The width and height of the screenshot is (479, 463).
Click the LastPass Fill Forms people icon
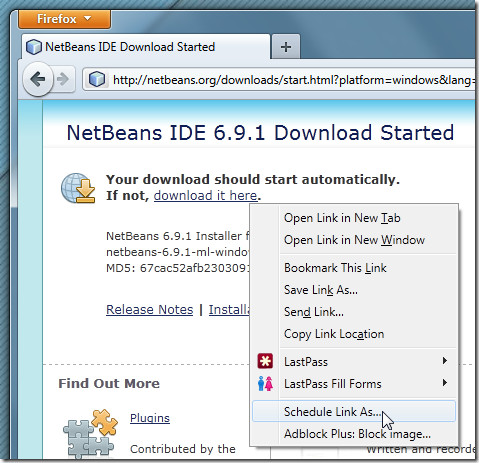(265, 383)
